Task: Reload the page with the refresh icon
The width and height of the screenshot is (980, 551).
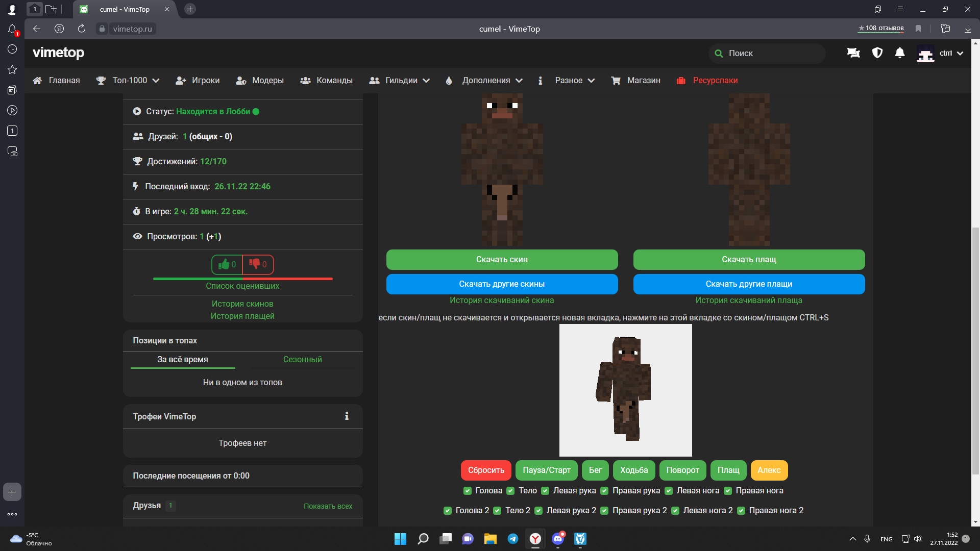Action: click(82, 29)
